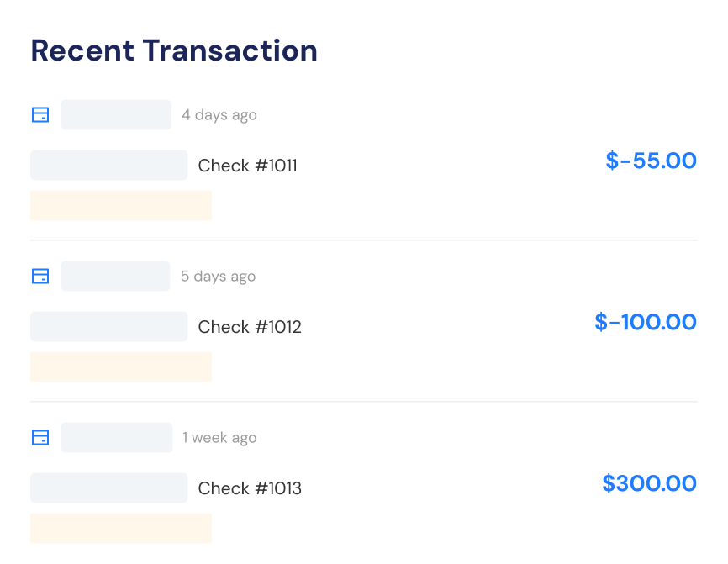Open the Check #1012 transaction

pyautogui.click(x=250, y=327)
